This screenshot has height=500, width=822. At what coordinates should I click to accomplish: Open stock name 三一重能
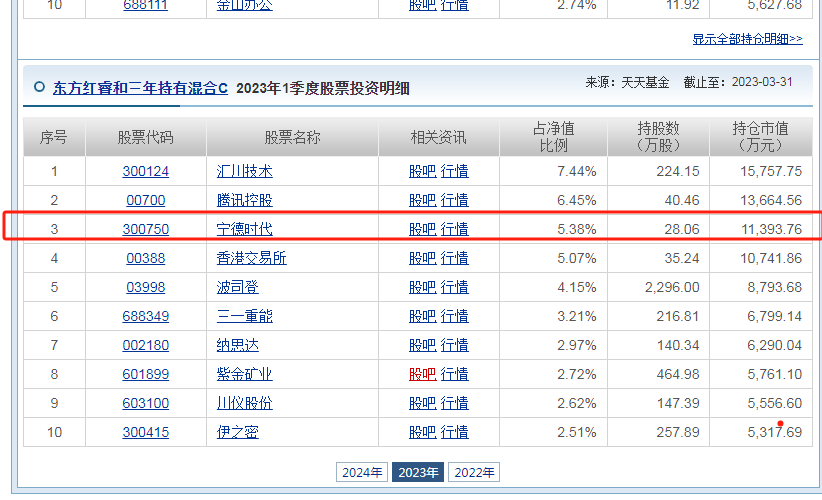[x=244, y=316]
